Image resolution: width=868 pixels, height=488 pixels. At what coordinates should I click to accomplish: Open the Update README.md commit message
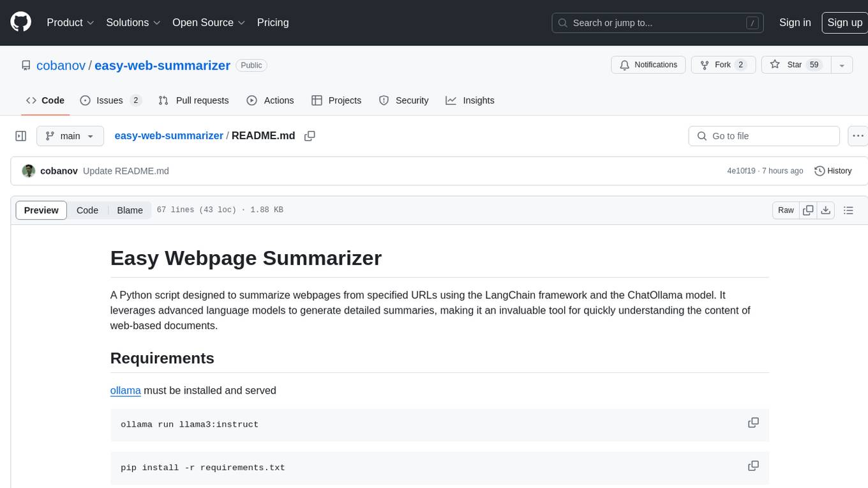[126, 171]
